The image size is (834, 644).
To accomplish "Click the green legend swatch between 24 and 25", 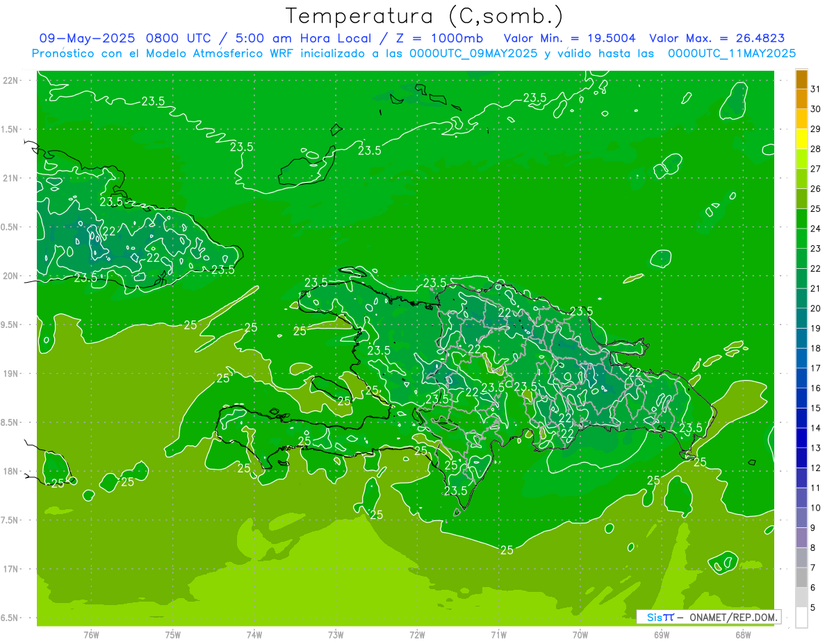I will point(801,219).
